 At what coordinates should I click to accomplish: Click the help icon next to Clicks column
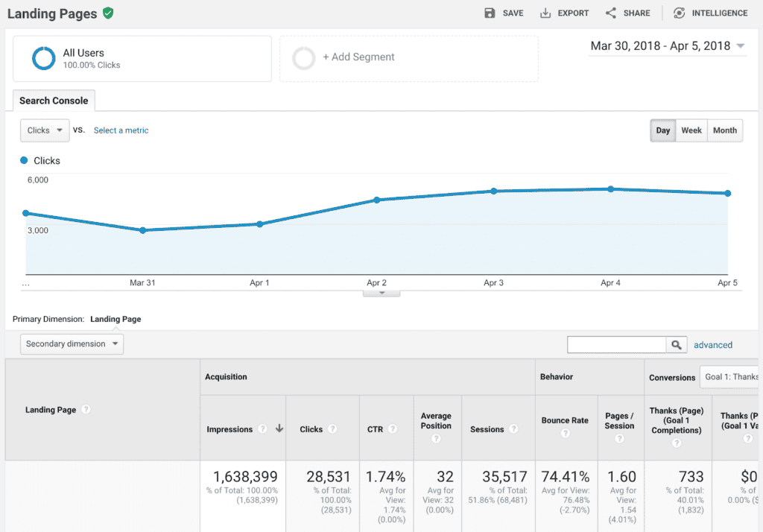(x=332, y=429)
